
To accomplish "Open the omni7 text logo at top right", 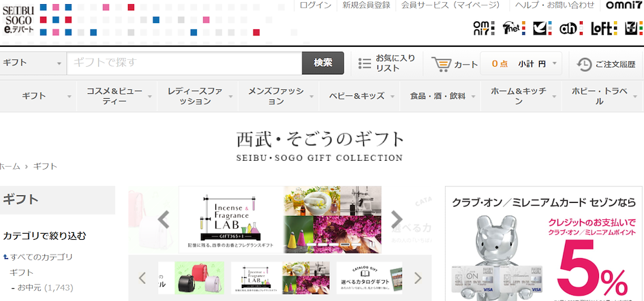I will (624, 5).
